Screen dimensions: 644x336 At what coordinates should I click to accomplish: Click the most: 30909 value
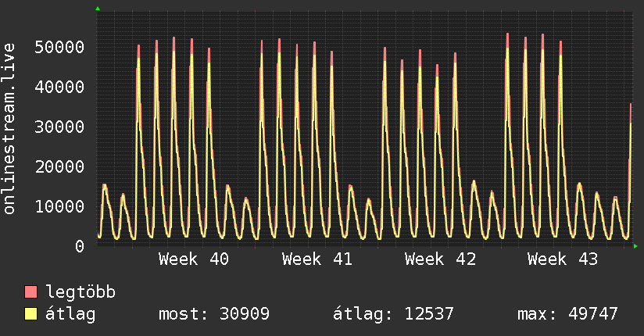click(214, 314)
